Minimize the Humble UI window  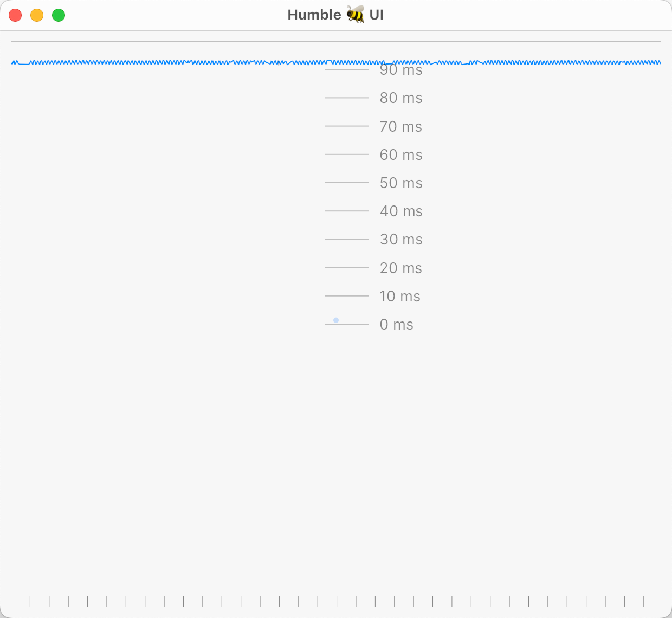[x=37, y=15]
